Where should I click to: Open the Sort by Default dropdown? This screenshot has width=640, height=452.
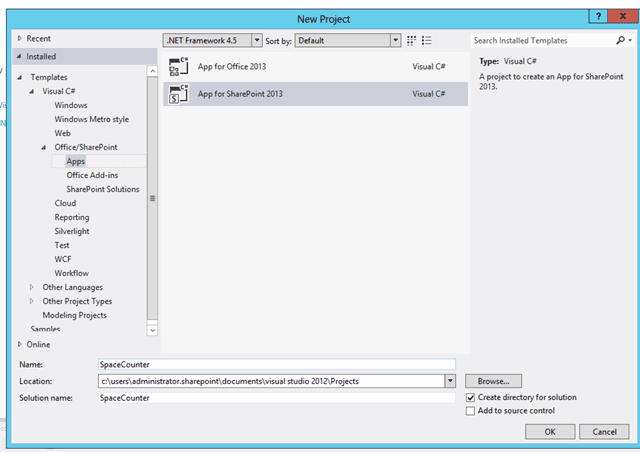tap(395, 40)
